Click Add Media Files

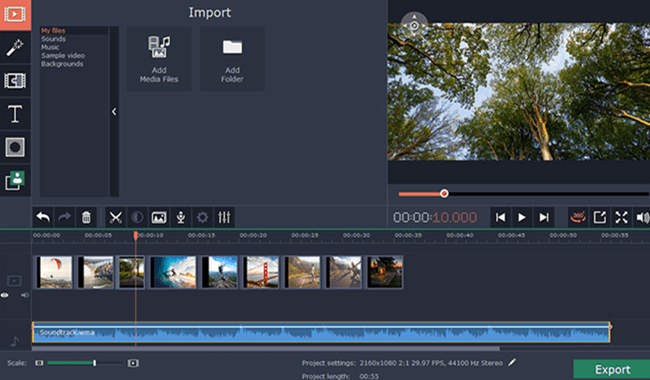tap(159, 59)
